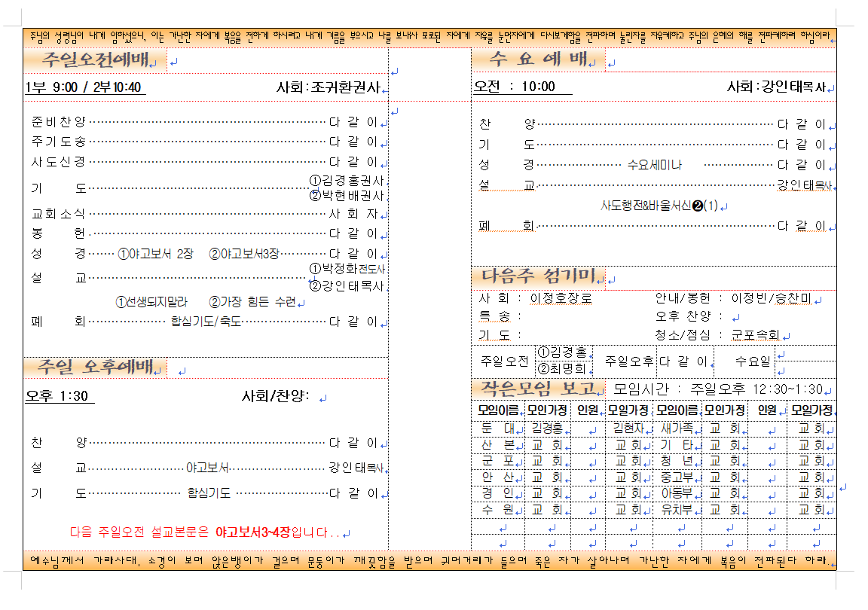Click the scripture '①야고보서 2장'
This screenshot has height=610, width=868.
click(x=155, y=254)
